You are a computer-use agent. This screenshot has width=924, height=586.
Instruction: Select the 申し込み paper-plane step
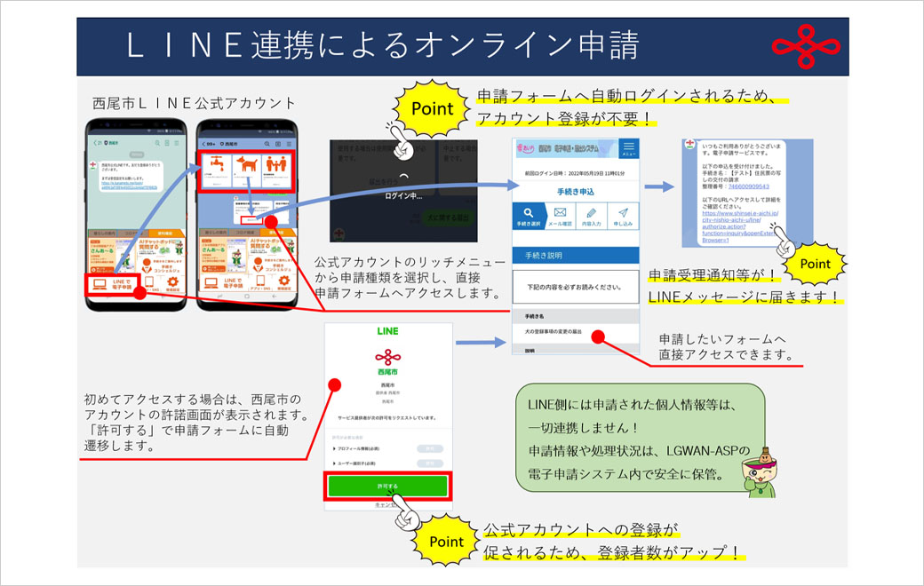pyautogui.click(x=623, y=216)
